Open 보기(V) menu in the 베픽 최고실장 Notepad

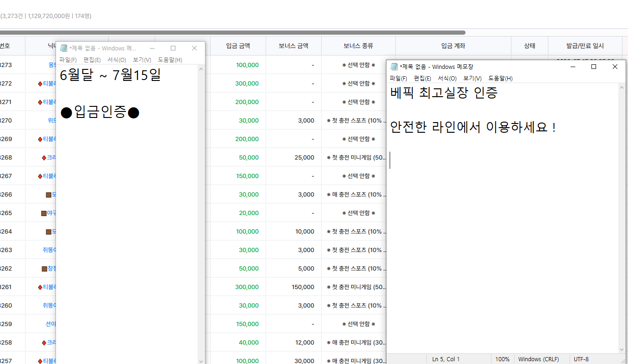coord(473,79)
